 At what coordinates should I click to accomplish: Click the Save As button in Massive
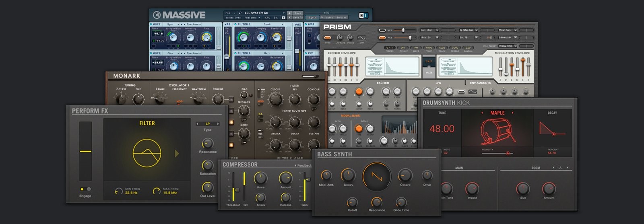[298, 17]
